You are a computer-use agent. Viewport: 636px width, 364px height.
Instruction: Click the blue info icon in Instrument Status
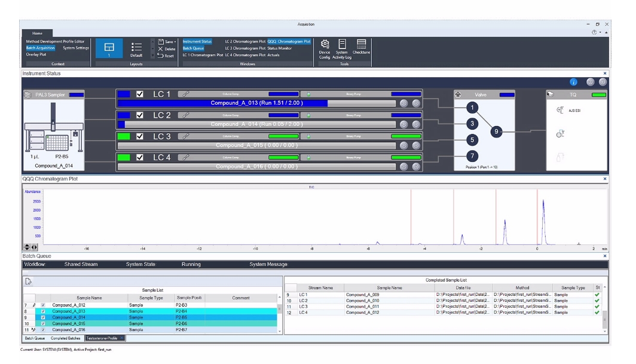(x=573, y=82)
